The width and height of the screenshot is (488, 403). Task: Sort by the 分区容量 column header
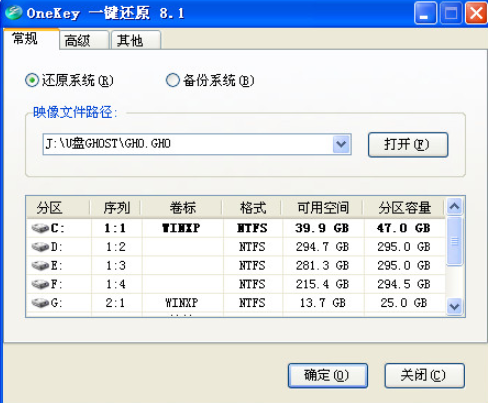point(404,208)
